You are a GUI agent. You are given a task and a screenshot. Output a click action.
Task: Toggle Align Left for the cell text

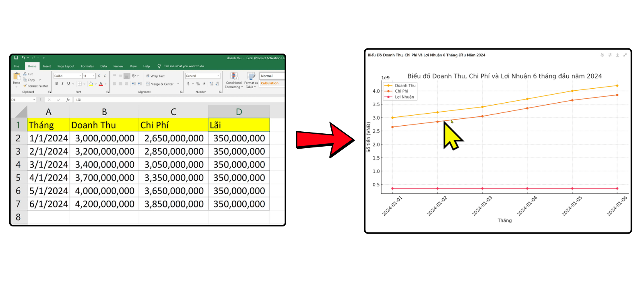(115, 84)
